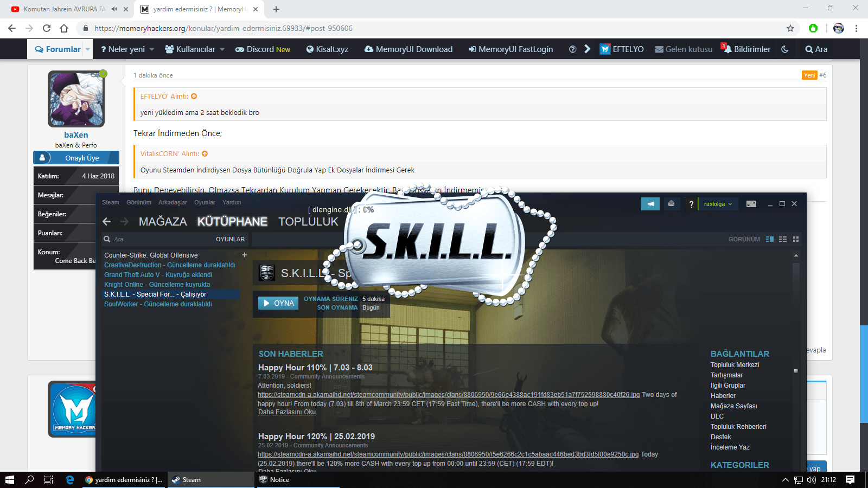Go back in Steam navigation

pos(107,221)
